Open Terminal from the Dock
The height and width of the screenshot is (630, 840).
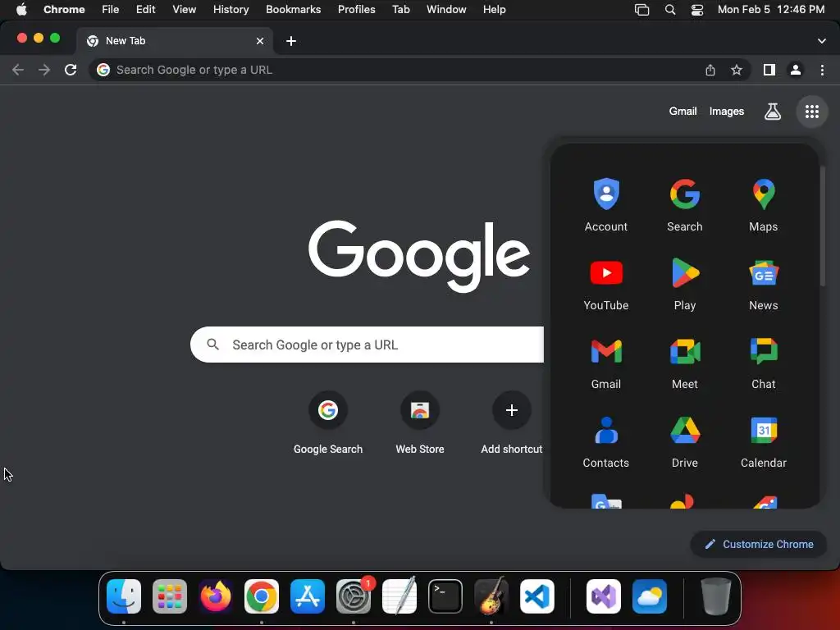pyautogui.click(x=445, y=596)
